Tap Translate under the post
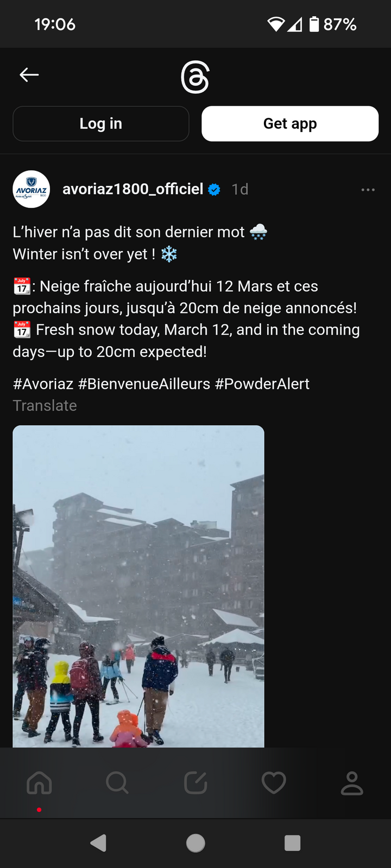Image resolution: width=391 pixels, height=868 pixels. [x=45, y=406]
